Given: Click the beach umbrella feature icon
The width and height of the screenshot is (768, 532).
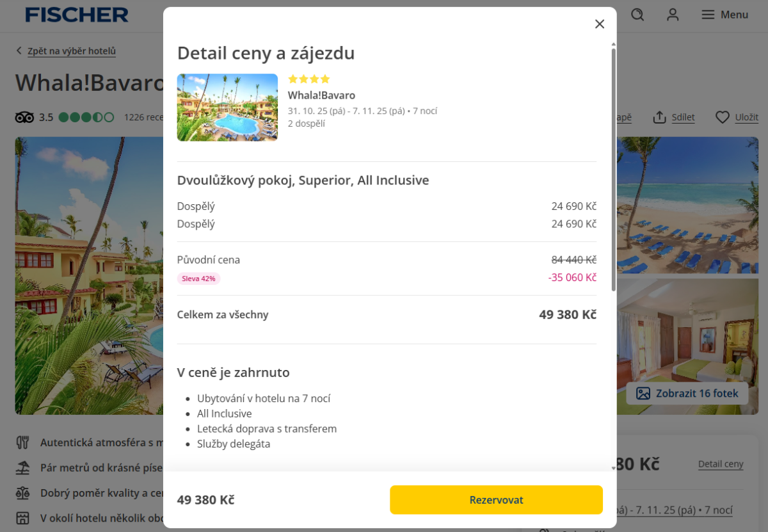Looking at the screenshot, I should [23, 468].
